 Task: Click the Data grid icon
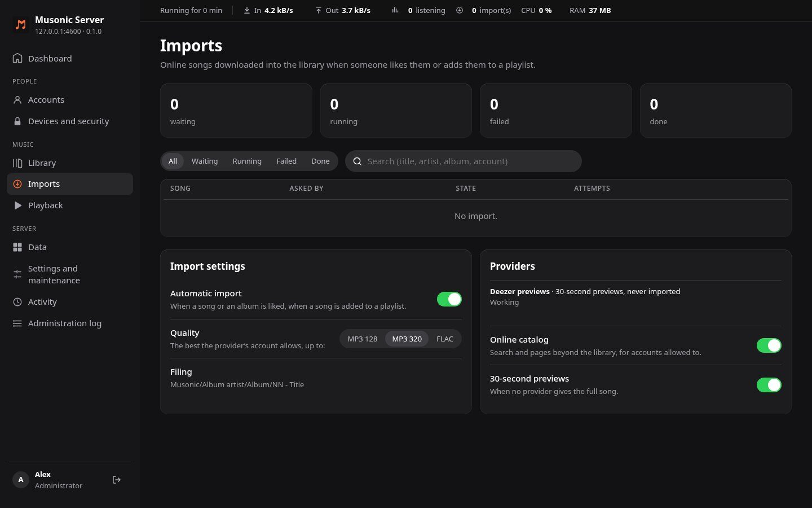17,247
